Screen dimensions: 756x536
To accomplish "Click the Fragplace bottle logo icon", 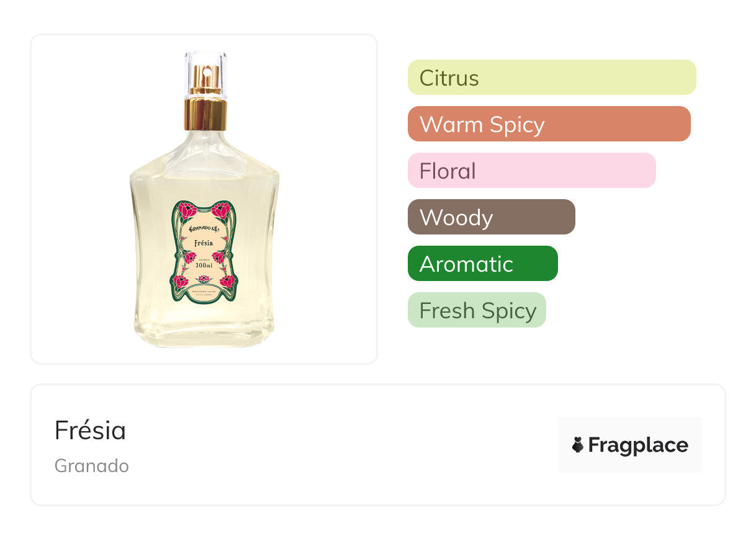I will point(578,445).
